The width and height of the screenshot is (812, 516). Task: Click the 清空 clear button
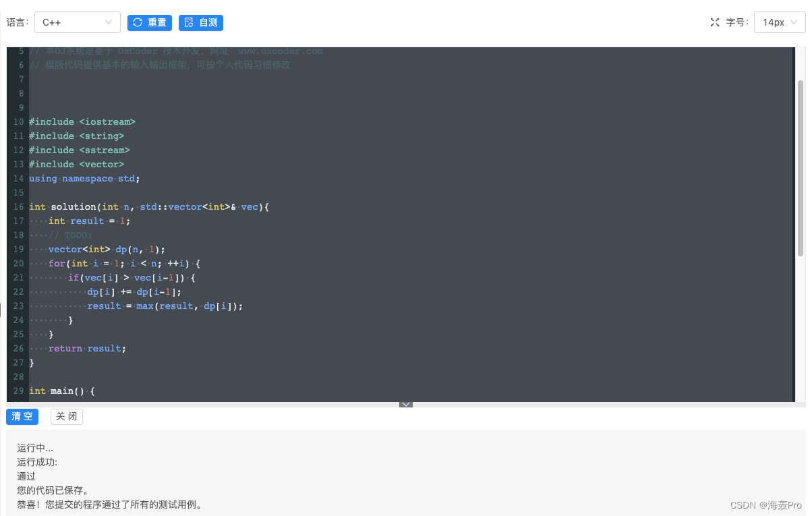pyautogui.click(x=22, y=417)
